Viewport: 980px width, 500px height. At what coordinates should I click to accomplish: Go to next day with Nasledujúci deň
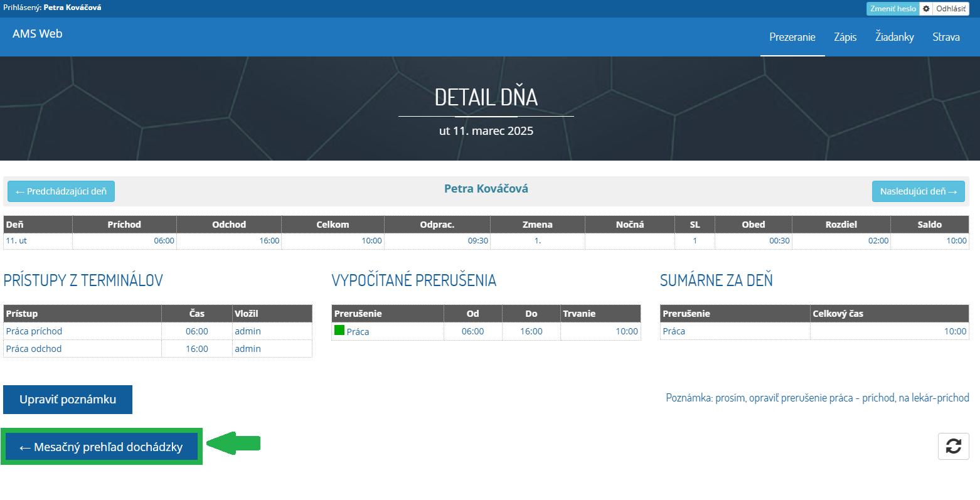(x=918, y=191)
